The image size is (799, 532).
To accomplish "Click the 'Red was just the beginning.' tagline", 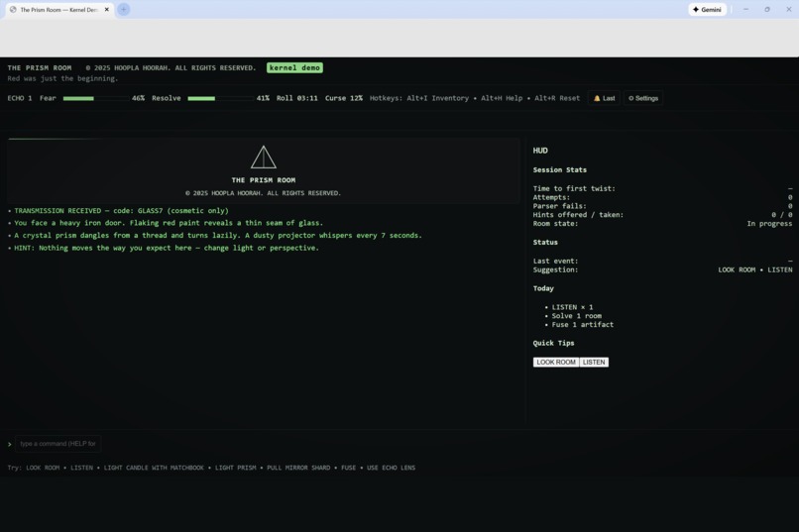I will tap(62, 78).
